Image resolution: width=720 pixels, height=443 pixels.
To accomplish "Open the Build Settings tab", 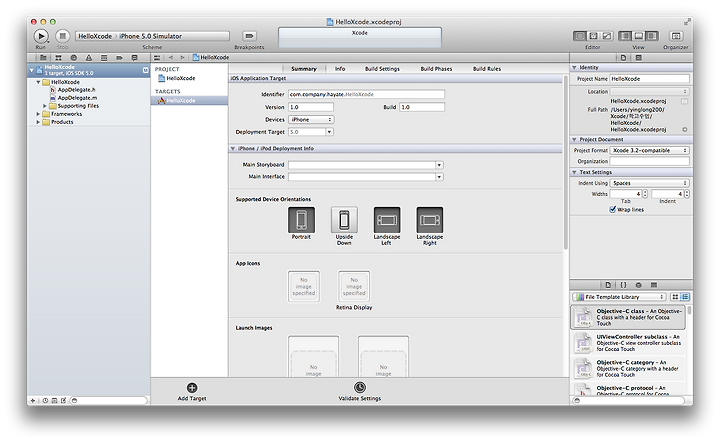I will (382, 69).
